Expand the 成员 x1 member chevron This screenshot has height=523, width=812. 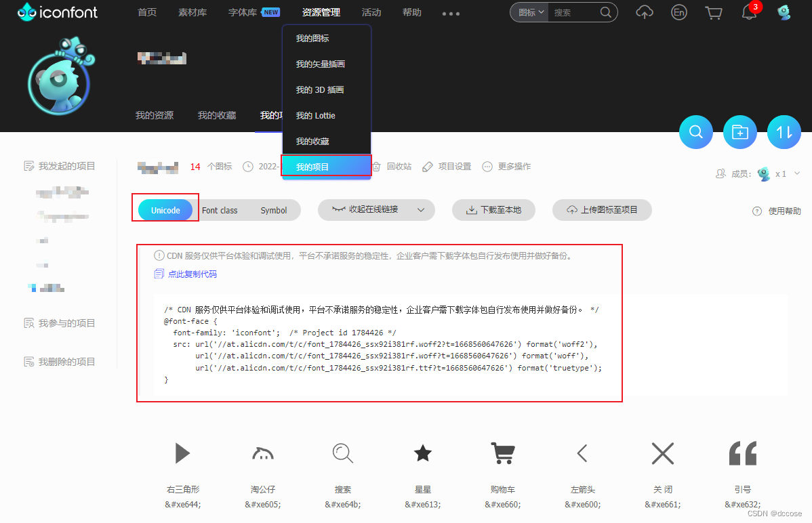click(797, 173)
